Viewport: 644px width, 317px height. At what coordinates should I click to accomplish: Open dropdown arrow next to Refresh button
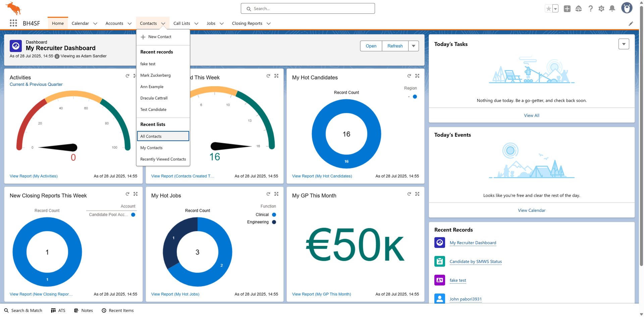click(414, 46)
